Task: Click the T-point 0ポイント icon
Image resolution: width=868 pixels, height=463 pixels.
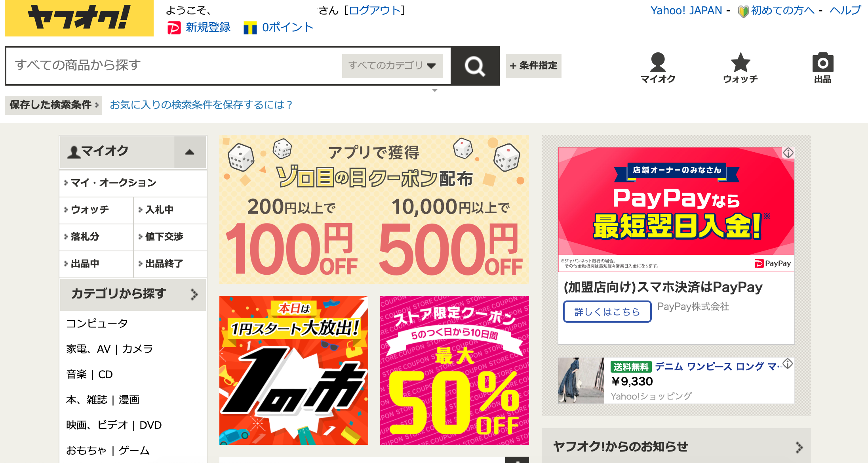Action: 250,28
